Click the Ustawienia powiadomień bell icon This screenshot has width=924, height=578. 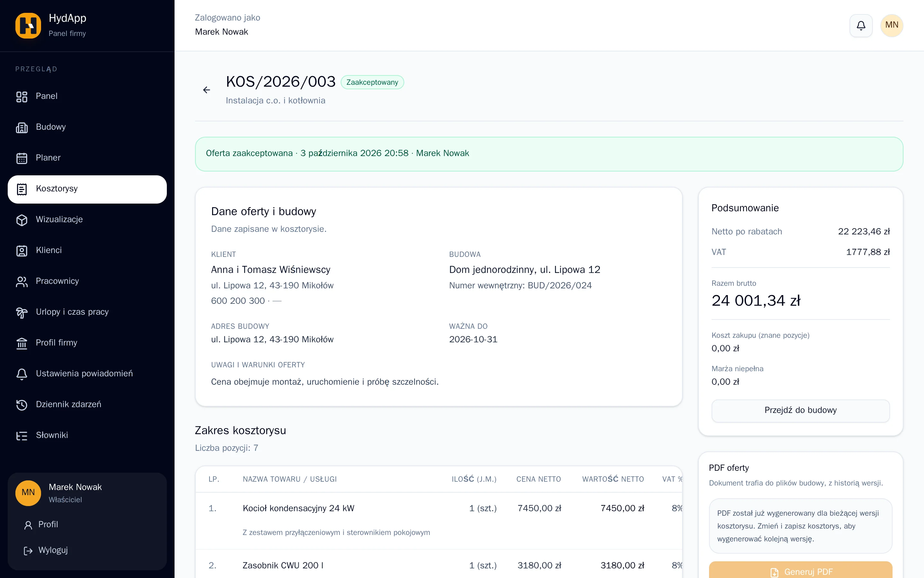[x=22, y=374]
